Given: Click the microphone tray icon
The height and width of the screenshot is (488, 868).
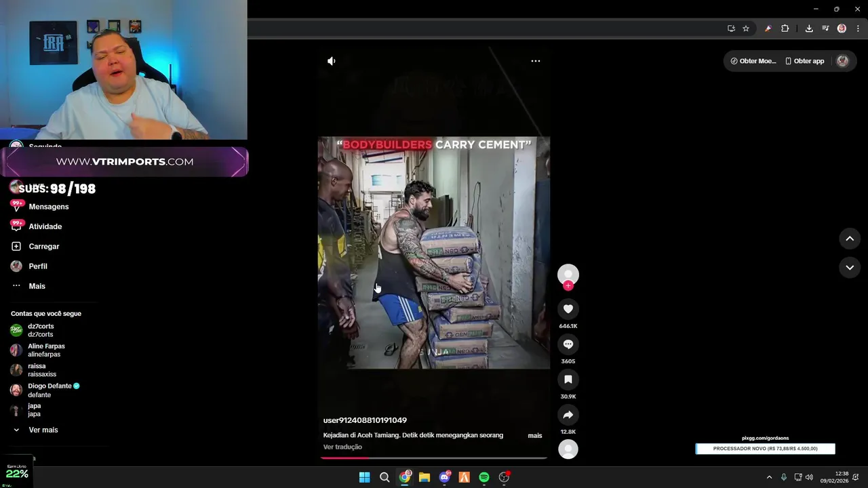Looking at the screenshot, I should tap(784, 477).
